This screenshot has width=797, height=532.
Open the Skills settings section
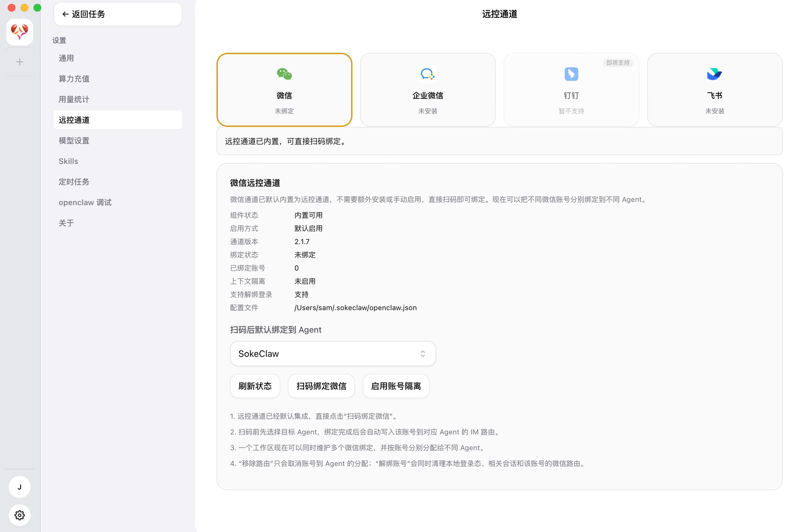(69, 161)
